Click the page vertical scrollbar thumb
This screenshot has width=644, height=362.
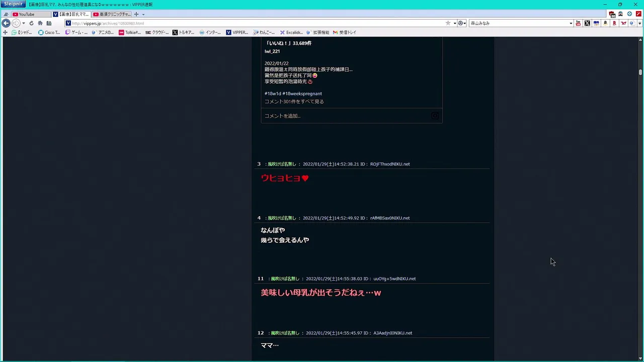coord(640,72)
